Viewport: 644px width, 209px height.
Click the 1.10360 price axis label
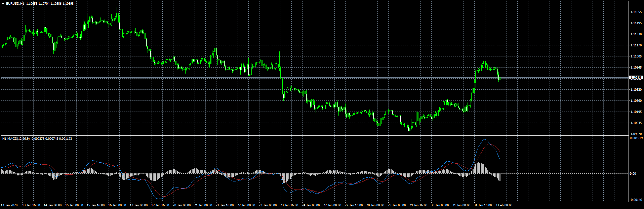[x=636, y=101]
